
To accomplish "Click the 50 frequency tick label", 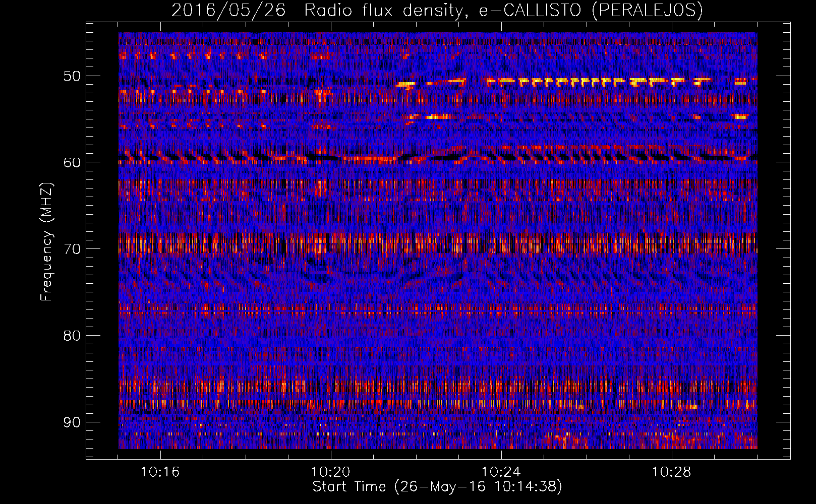I will [x=72, y=76].
